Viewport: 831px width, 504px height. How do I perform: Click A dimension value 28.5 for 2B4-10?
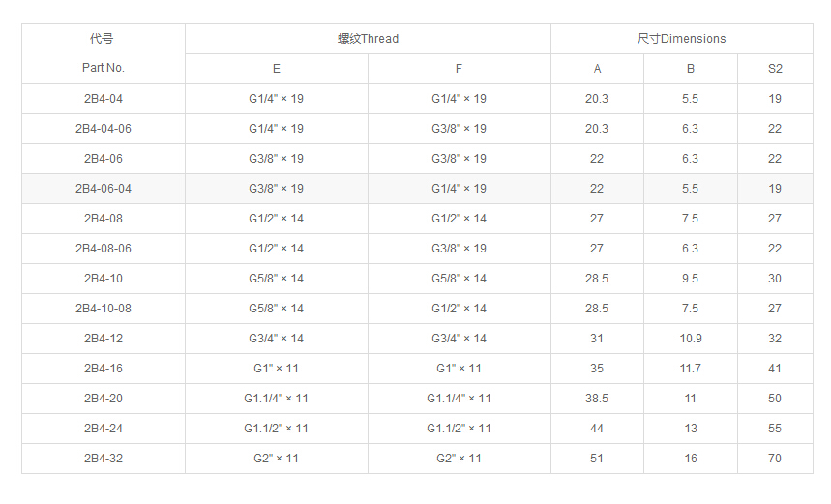(x=597, y=279)
